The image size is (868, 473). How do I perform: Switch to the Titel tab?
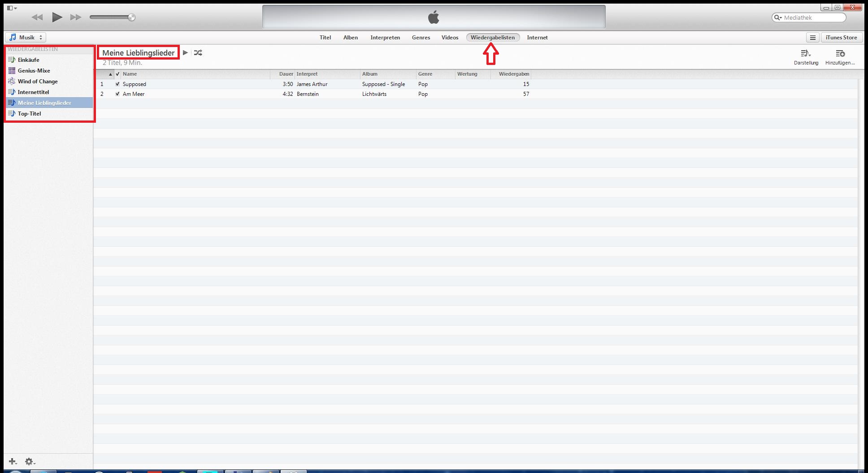pos(325,38)
